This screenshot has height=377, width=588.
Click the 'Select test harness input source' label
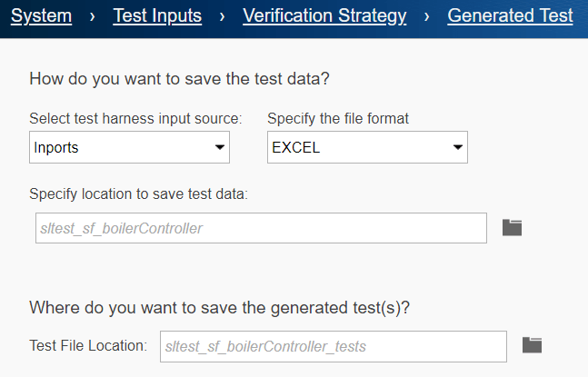(x=135, y=119)
